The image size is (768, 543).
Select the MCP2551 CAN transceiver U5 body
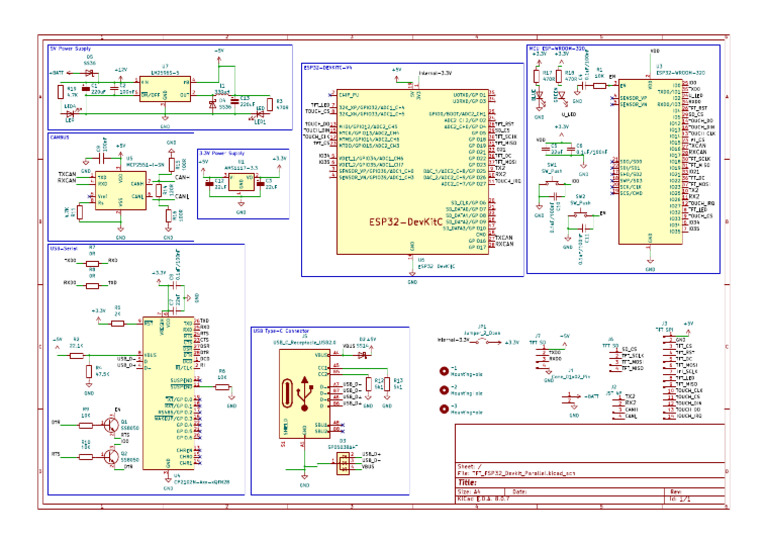(x=120, y=191)
